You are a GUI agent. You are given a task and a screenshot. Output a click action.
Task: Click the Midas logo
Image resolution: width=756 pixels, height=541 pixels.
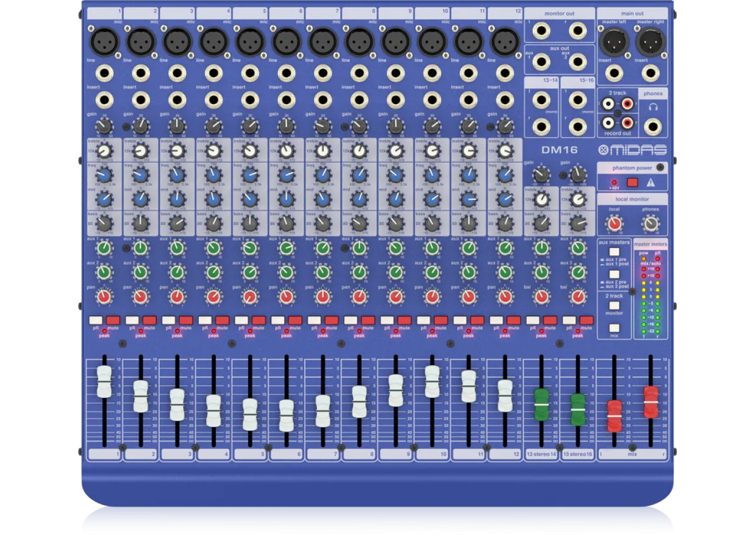[632, 150]
